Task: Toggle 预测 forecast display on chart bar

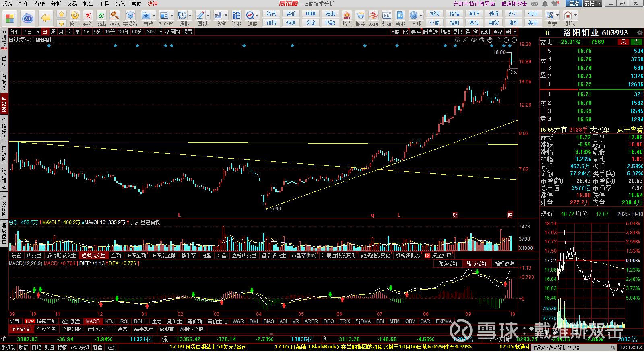Action: 485,32
